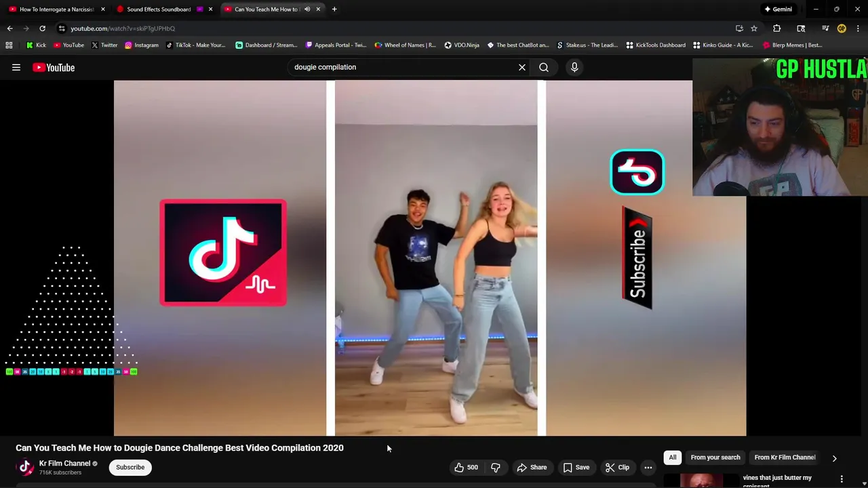Open Chrome media controls icon
The height and width of the screenshot is (488, 868).
[x=825, y=28]
